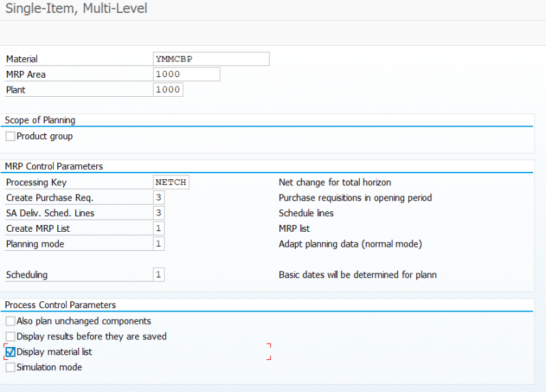This screenshot has width=546, height=392.
Task: Click 'Net change for total horizon' description
Action: (335, 182)
